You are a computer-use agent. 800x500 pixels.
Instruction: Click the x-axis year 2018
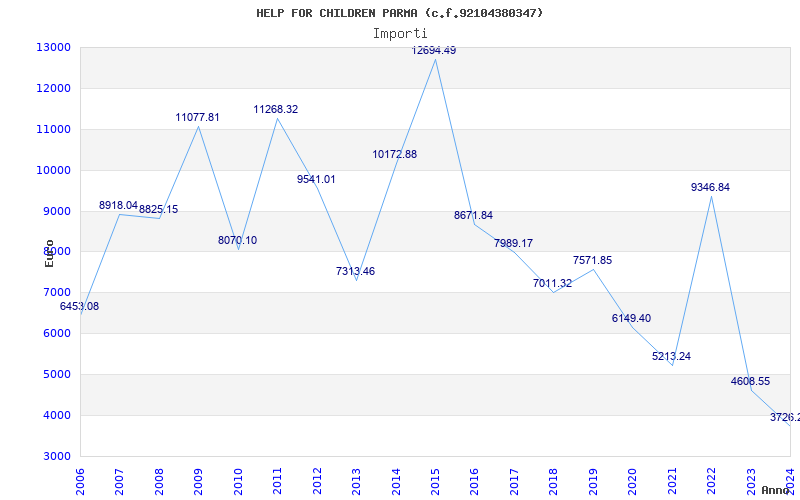554,481
